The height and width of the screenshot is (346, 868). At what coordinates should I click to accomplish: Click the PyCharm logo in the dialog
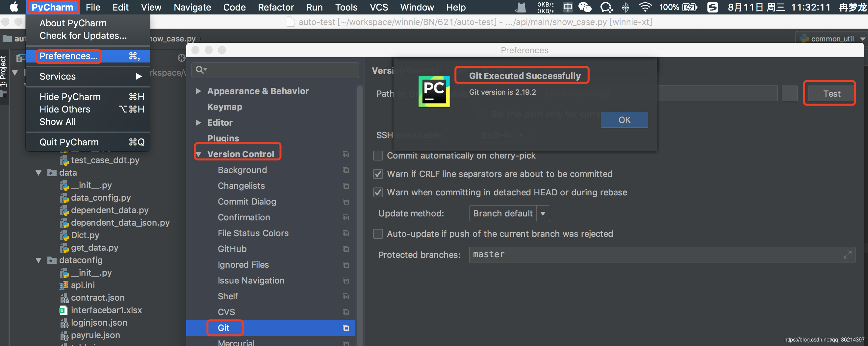434,91
